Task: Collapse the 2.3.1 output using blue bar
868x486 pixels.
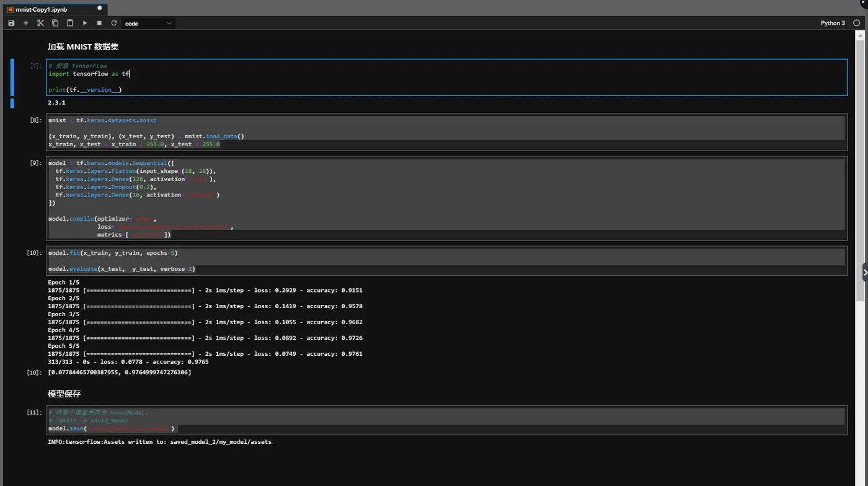Action: [x=12, y=103]
